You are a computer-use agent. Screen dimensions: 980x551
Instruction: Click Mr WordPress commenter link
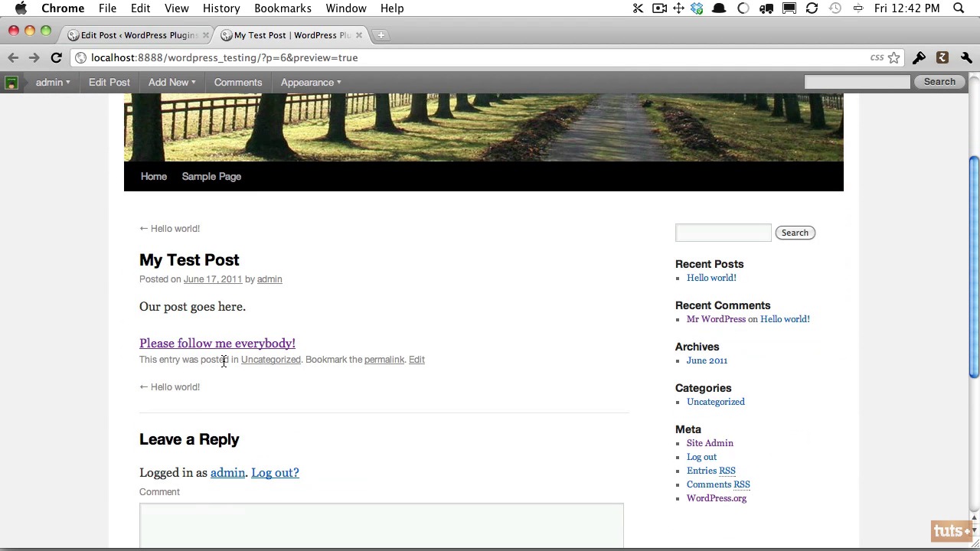click(x=716, y=319)
